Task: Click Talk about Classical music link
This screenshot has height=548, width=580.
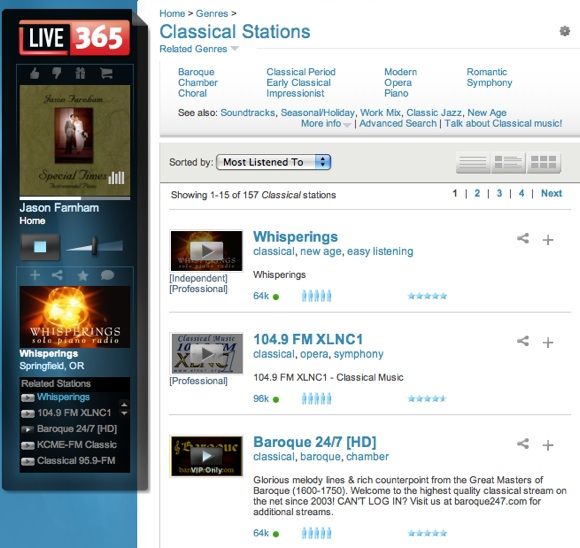Action: coord(503,123)
